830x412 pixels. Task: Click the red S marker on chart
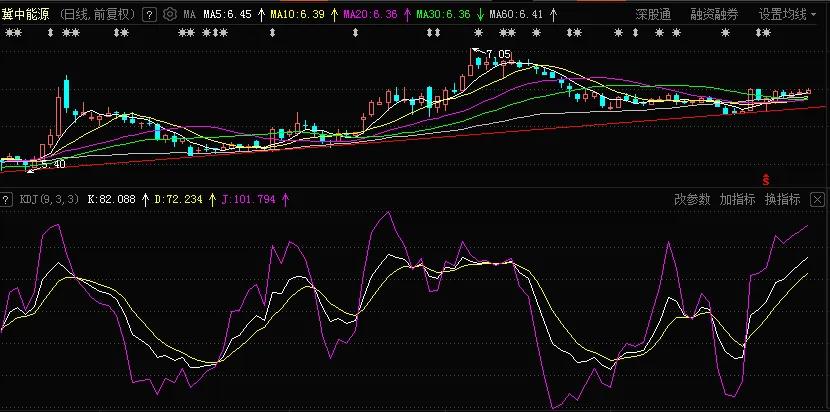(765, 179)
